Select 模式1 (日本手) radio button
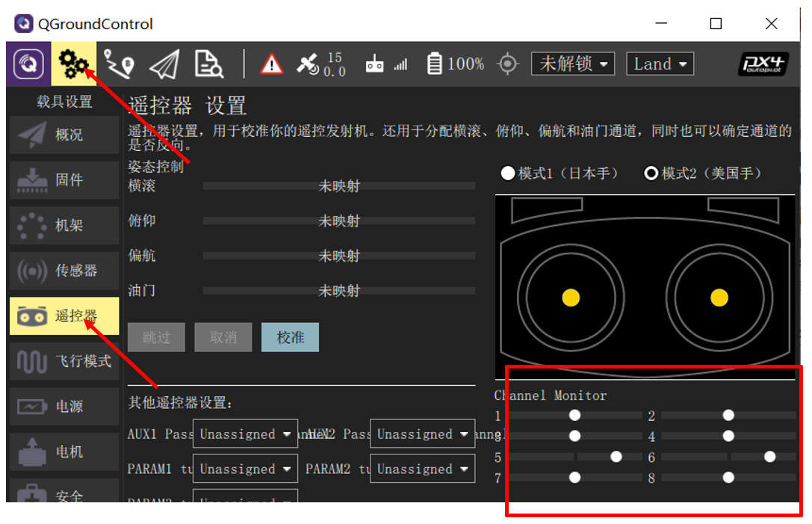The height and width of the screenshot is (524, 812). 508,173
